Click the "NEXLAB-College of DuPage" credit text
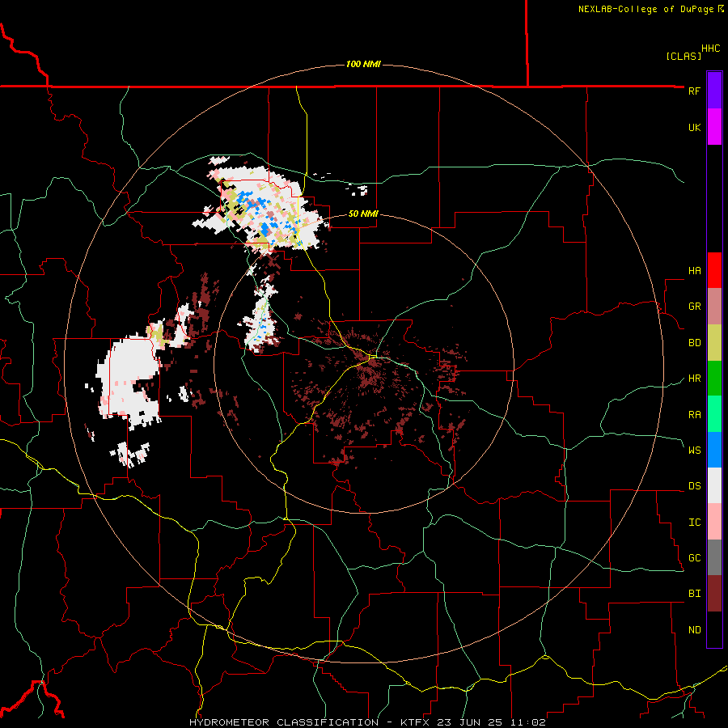The height and width of the screenshot is (728, 728). click(645, 9)
